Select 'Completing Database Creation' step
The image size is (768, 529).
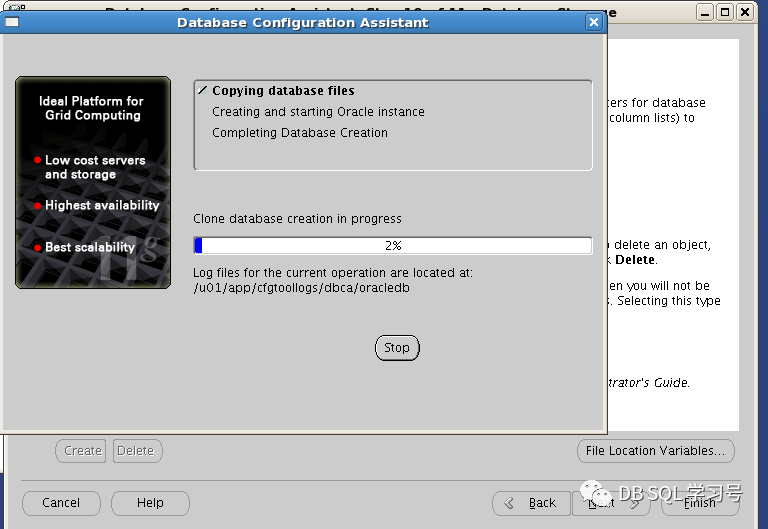pos(300,133)
